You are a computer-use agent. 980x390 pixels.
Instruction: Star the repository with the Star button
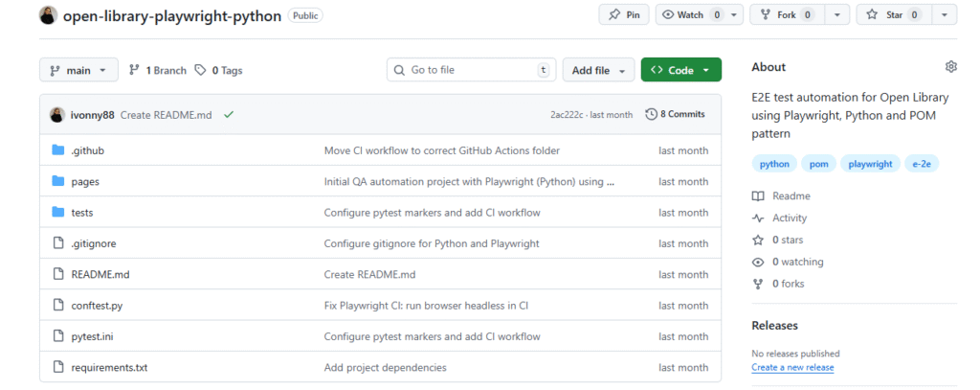coord(895,15)
